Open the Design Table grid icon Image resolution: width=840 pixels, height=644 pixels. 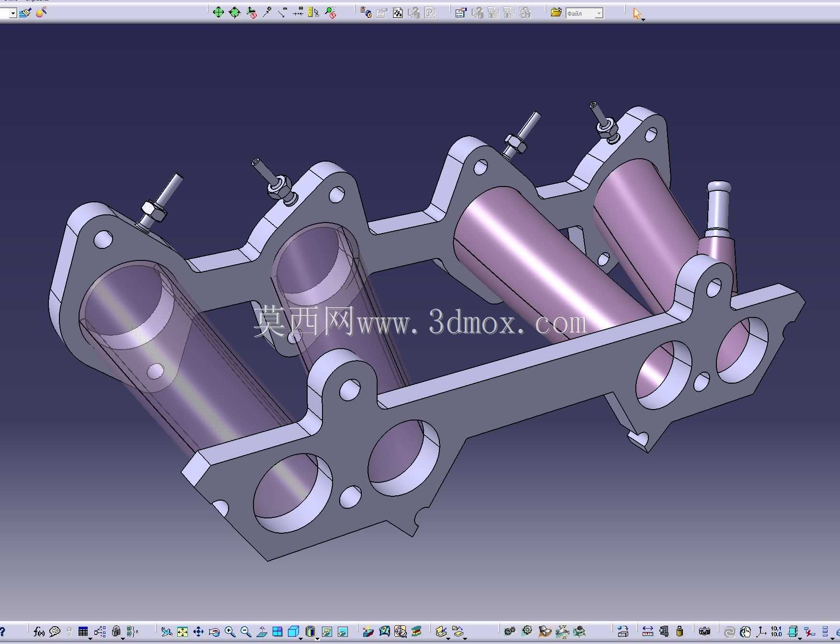83,632
